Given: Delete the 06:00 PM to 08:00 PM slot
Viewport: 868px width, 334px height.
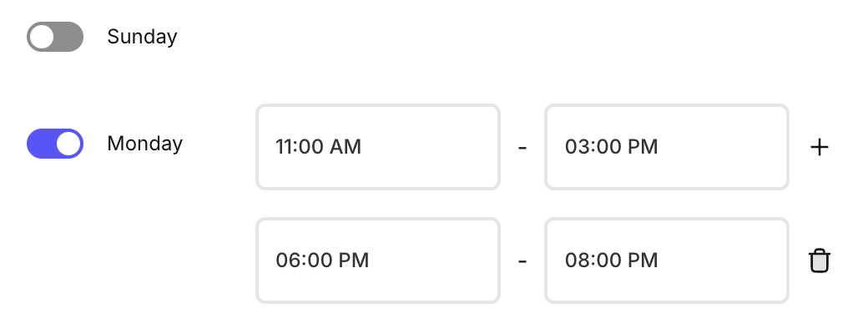Looking at the screenshot, I should tap(820, 261).
